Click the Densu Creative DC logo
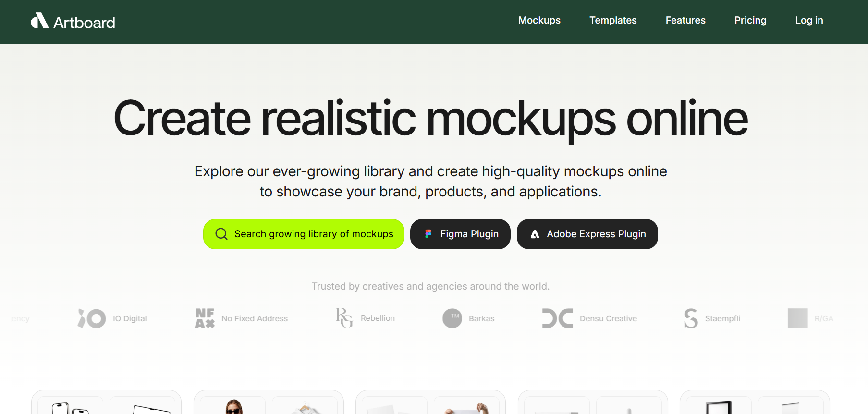The width and height of the screenshot is (868, 414). [x=557, y=318]
